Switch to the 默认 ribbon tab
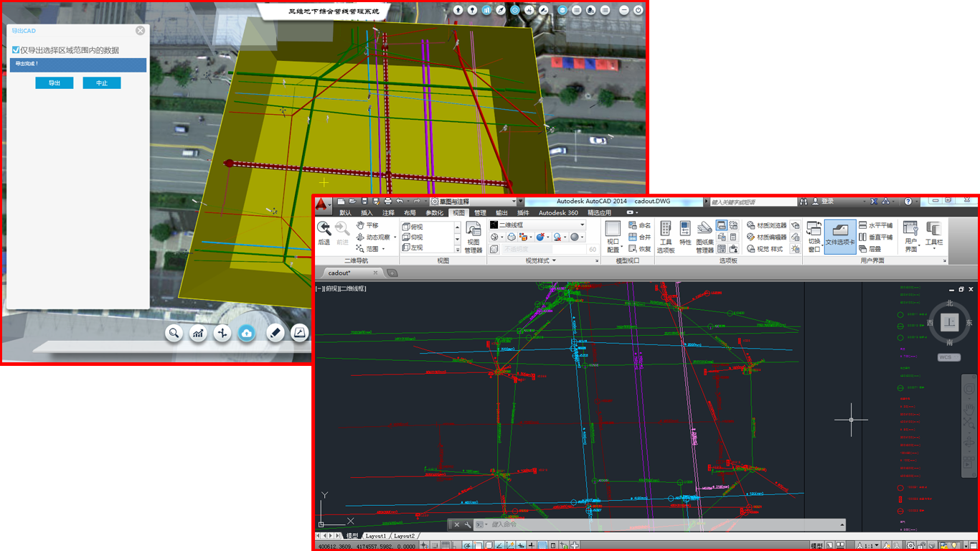Screen dimensions: 980x551 tap(345, 213)
